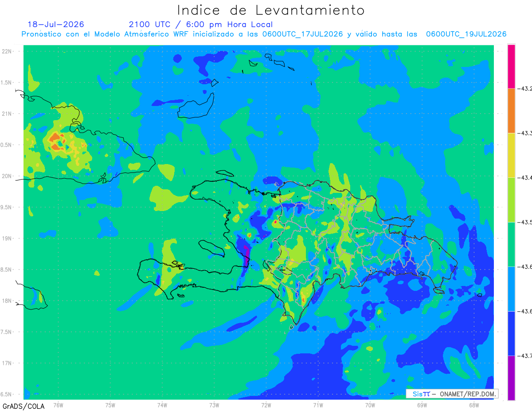Click the '68W' longitude label
Screen dimensions: 532x411
(x=474, y=405)
